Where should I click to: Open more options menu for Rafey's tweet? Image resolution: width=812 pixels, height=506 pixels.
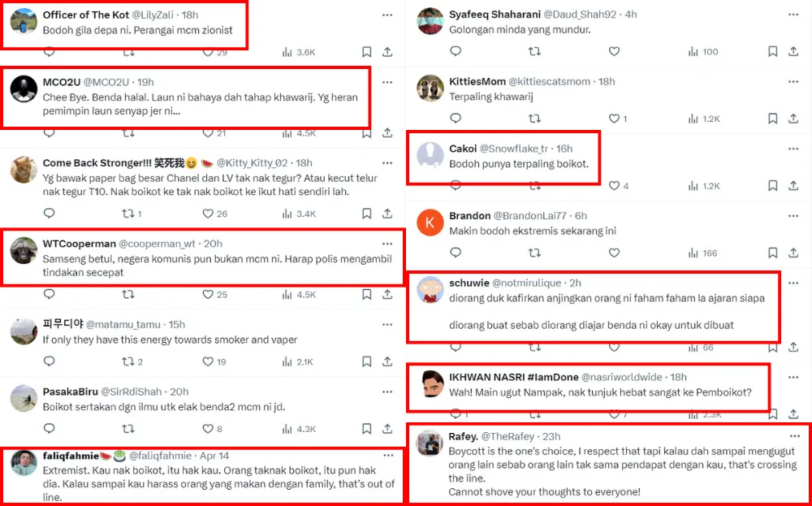[793, 436]
